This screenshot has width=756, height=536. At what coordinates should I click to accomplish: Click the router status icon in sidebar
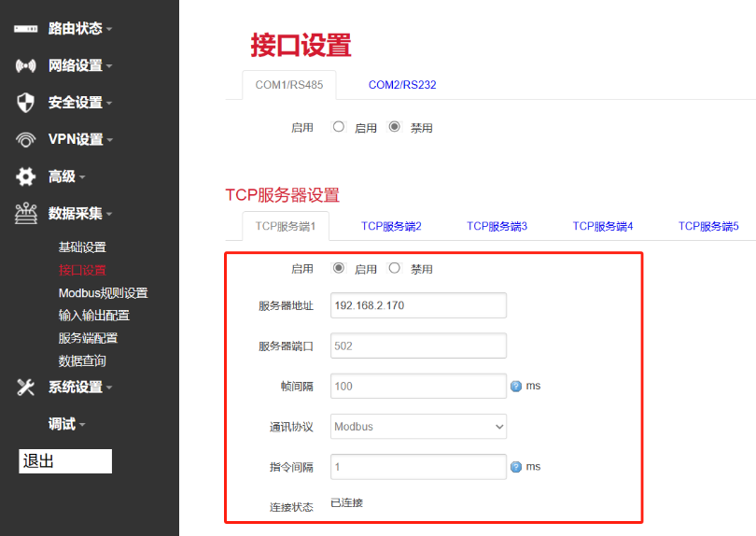click(x=26, y=29)
